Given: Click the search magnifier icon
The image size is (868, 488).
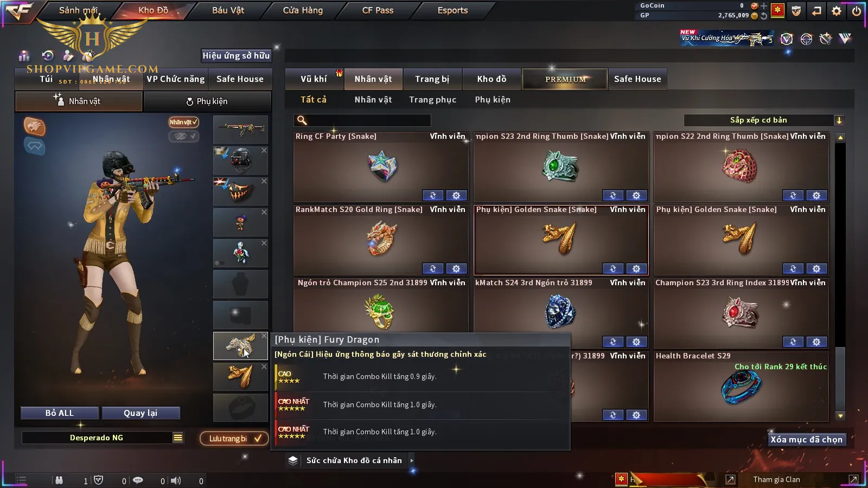Looking at the screenshot, I should (x=302, y=120).
